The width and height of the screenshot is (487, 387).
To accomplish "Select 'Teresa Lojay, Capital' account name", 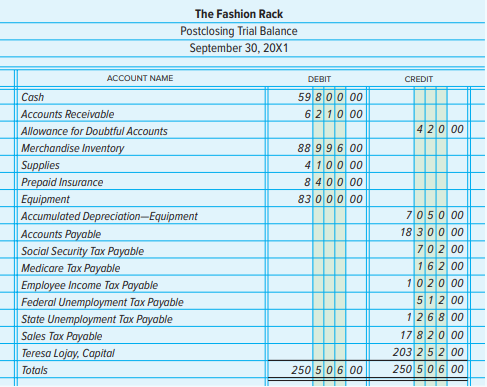I will click(68, 353).
